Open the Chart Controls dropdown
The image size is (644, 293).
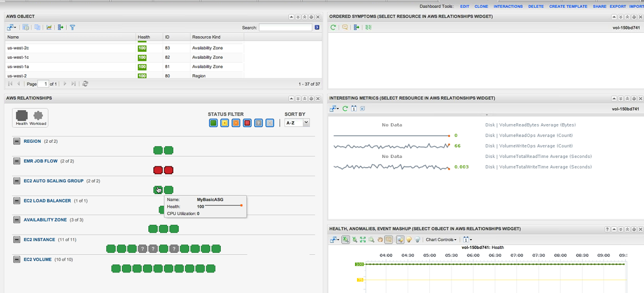(441, 240)
